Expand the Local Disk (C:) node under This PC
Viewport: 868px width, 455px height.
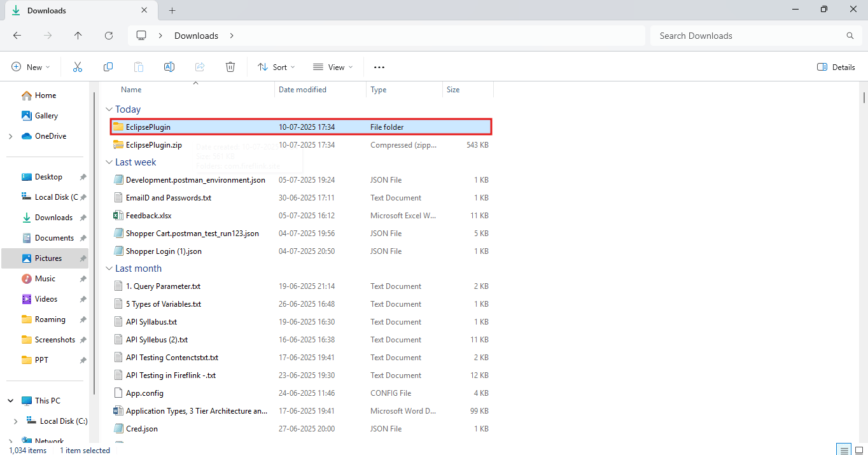coord(16,421)
